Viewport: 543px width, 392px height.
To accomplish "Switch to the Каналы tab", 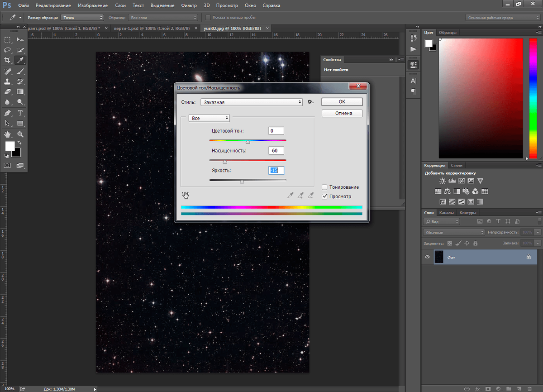I will (446, 213).
